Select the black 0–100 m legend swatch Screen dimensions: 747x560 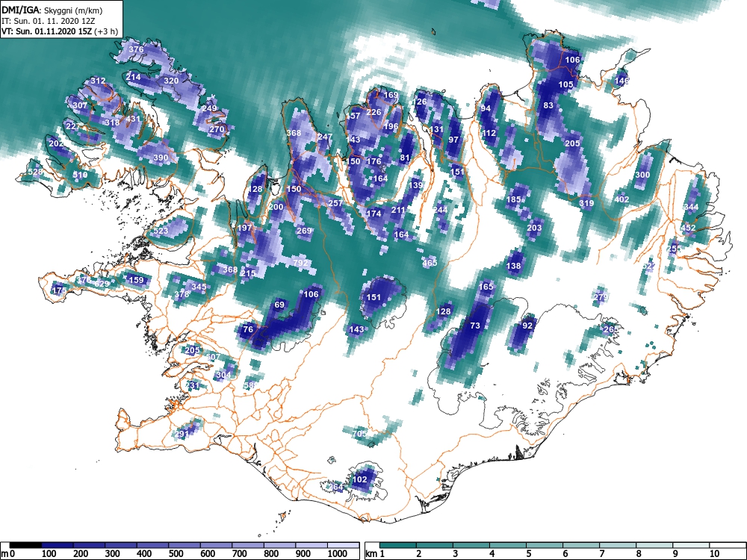[x=25, y=545]
